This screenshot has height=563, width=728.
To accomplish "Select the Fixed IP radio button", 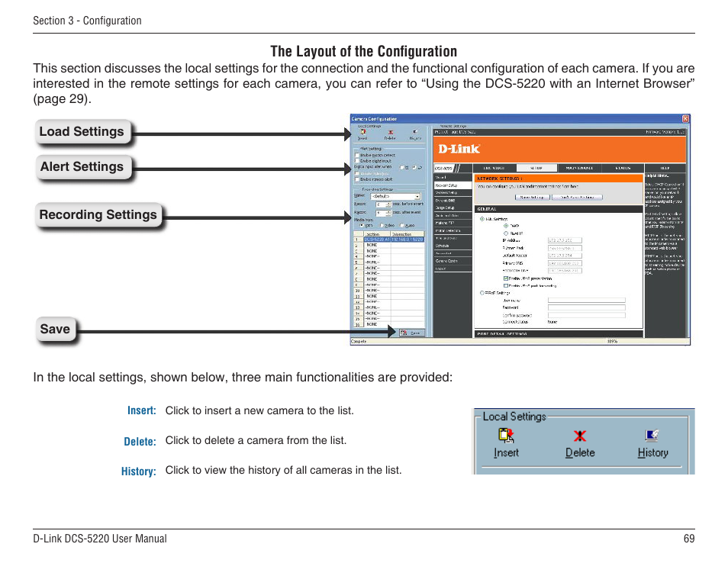I will (x=506, y=233).
